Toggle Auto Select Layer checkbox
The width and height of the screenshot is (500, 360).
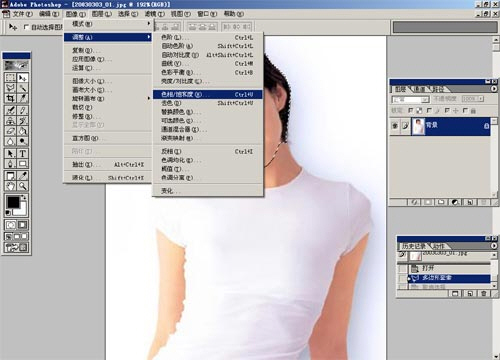click(x=26, y=27)
